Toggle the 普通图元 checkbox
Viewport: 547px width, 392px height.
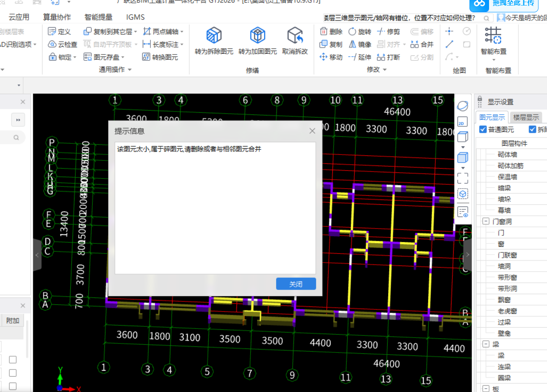tap(483, 129)
